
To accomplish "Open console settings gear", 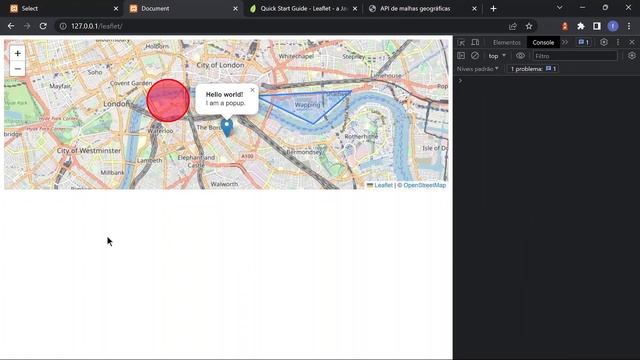I will pos(632,56).
